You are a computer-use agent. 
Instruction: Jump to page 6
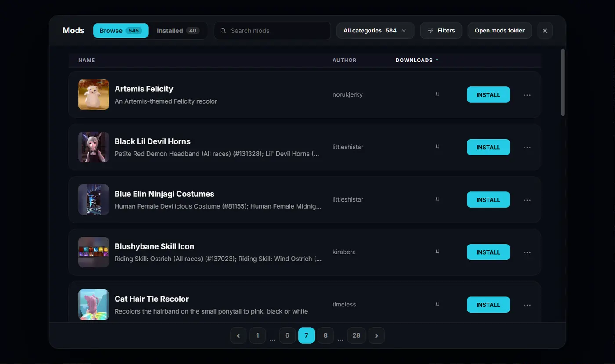click(287, 335)
